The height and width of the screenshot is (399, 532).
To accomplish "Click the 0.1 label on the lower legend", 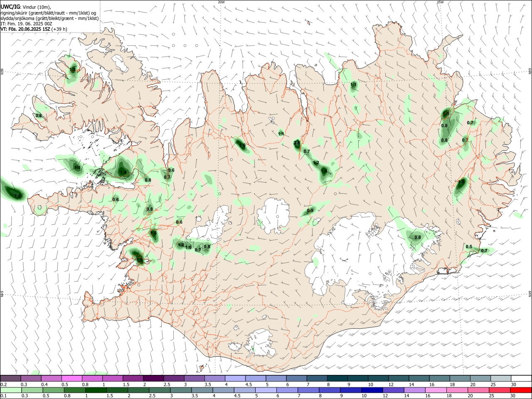I will [3, 396].
